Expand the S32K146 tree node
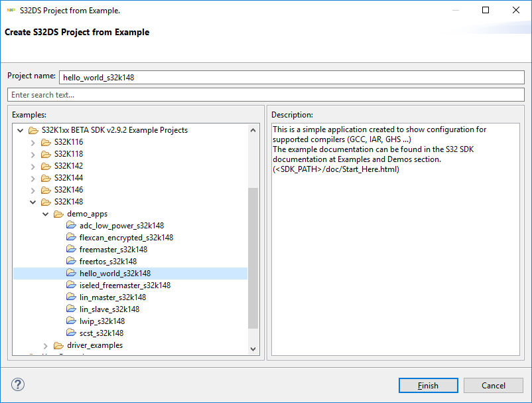Image resolution: width=532 pixels, height=403 pixels. pyautogui.click(x=33, y=190)
